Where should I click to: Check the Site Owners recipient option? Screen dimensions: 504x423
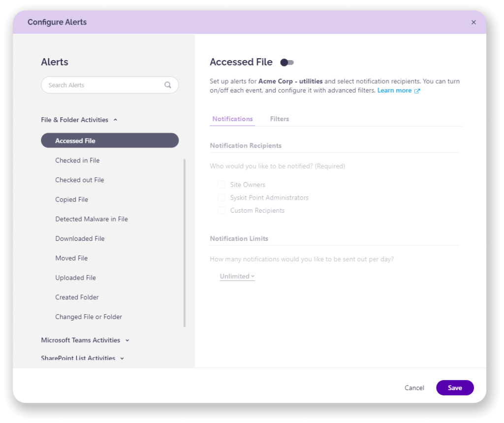tap(221, 184)
